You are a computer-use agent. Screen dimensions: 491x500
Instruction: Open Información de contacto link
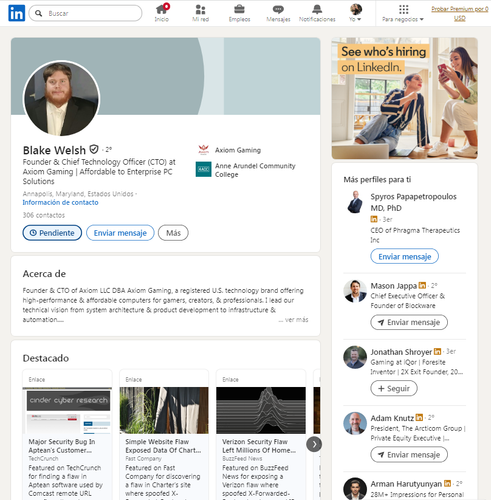[x=60, y=202]
